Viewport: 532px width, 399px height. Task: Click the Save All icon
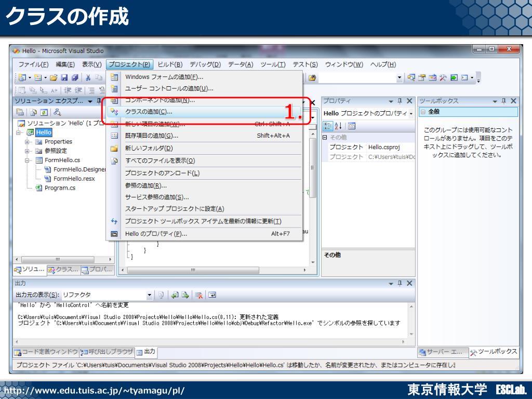[75, 78]
